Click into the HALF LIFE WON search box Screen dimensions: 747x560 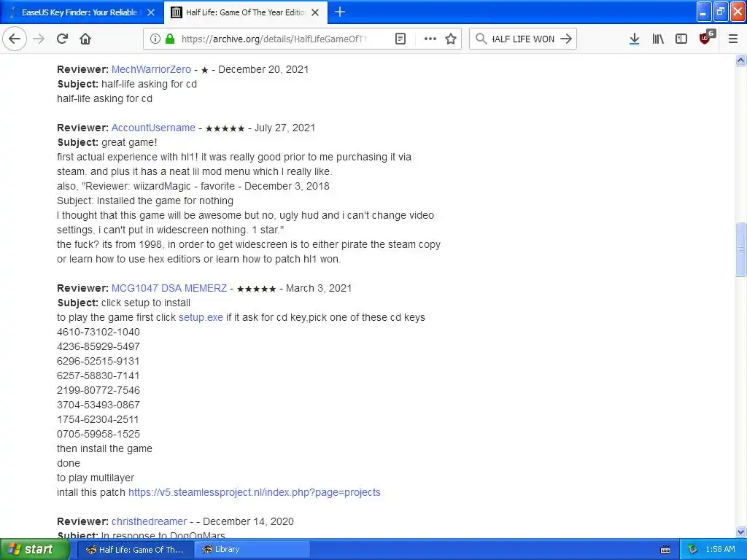click(x=522, y=39)
